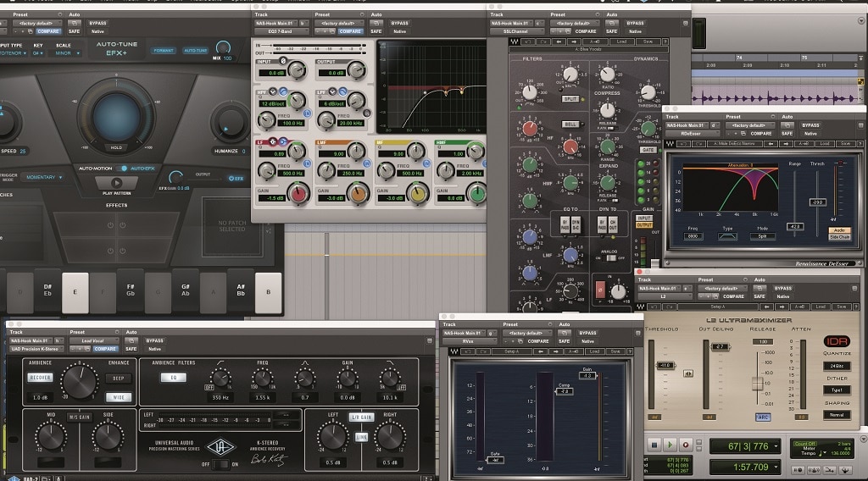
Task: Open L2 Quantize 24 Bit dropdown
Action: [837, 366]
